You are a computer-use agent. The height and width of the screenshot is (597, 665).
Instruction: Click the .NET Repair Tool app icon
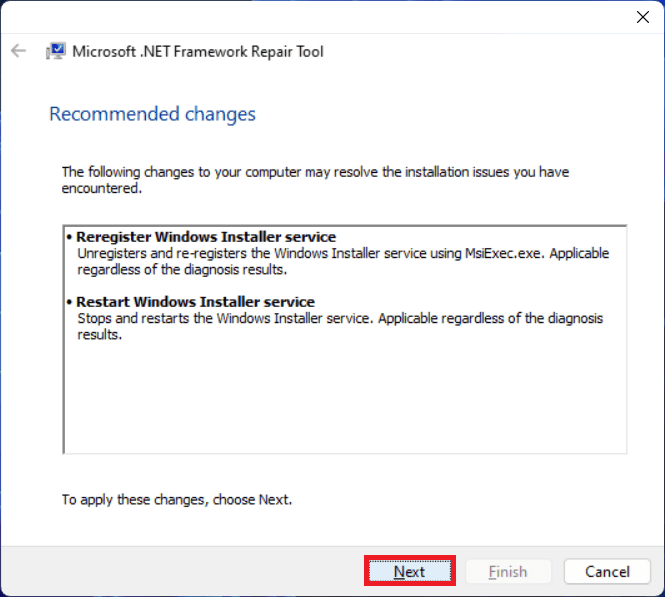point(56,51)
